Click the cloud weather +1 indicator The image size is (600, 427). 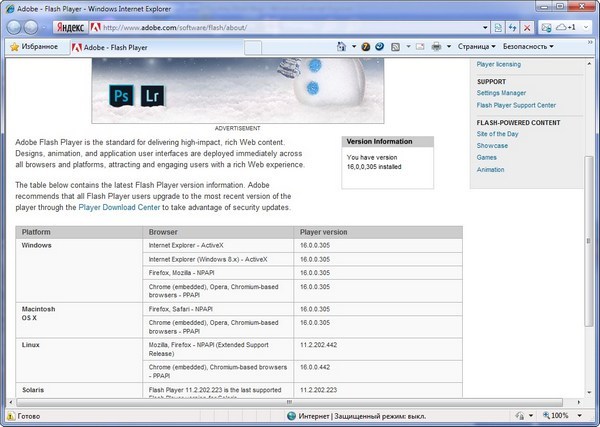pos(566,28)
